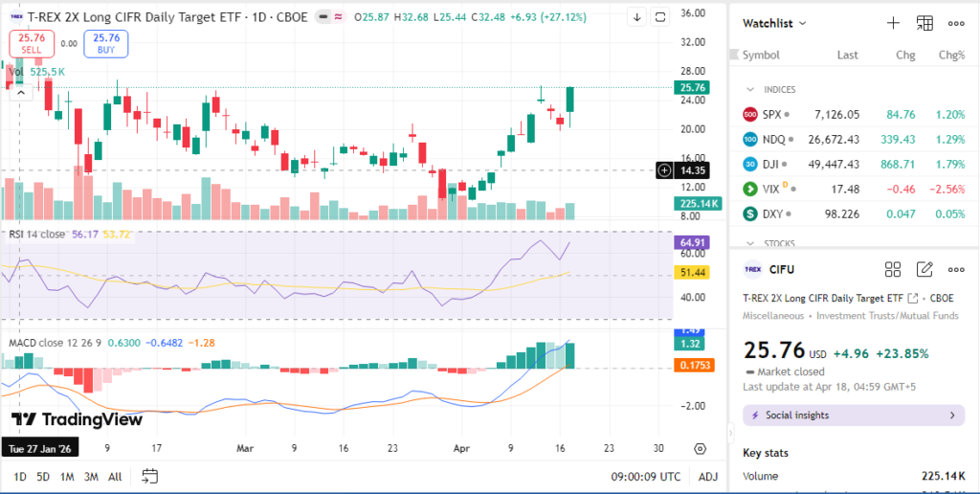Open the notes edit icon beside CIFU
This screenshot has width=980, height=494.
(924, 270)
